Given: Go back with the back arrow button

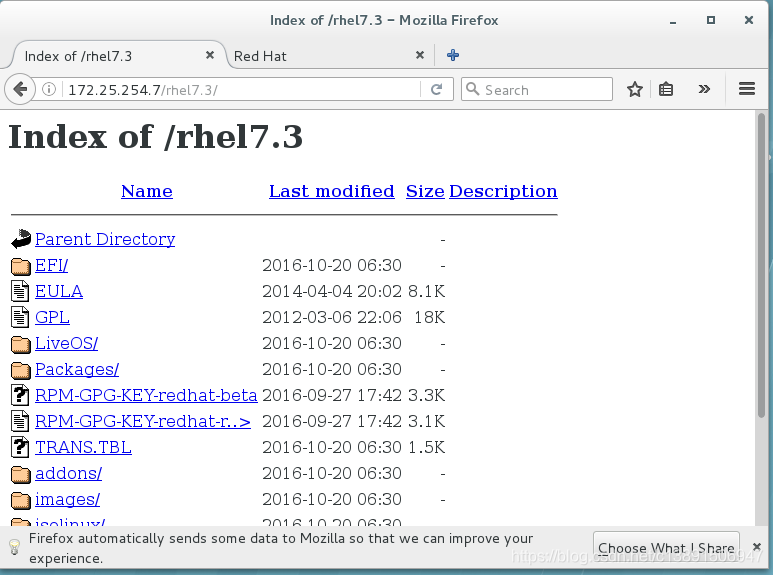Looking at the screenshot, I should [x=20, y=89].
